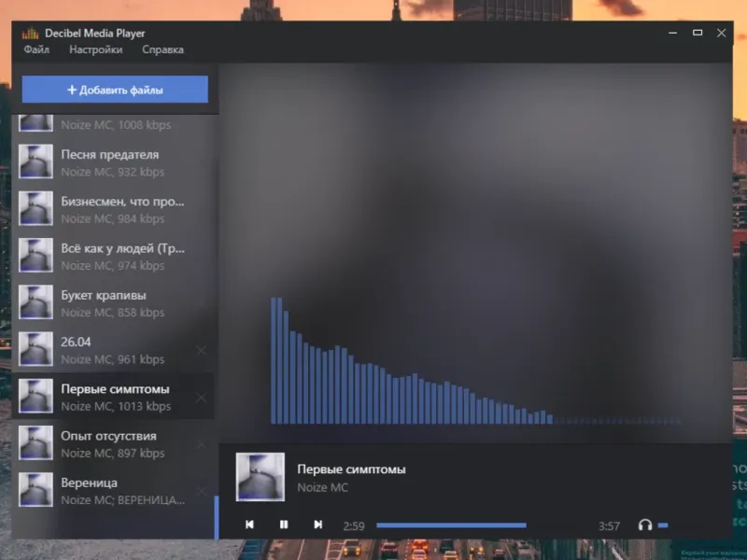Open the Файл menu
The height and width of the screenshot is (560, 747).
(x=36, y=49)
